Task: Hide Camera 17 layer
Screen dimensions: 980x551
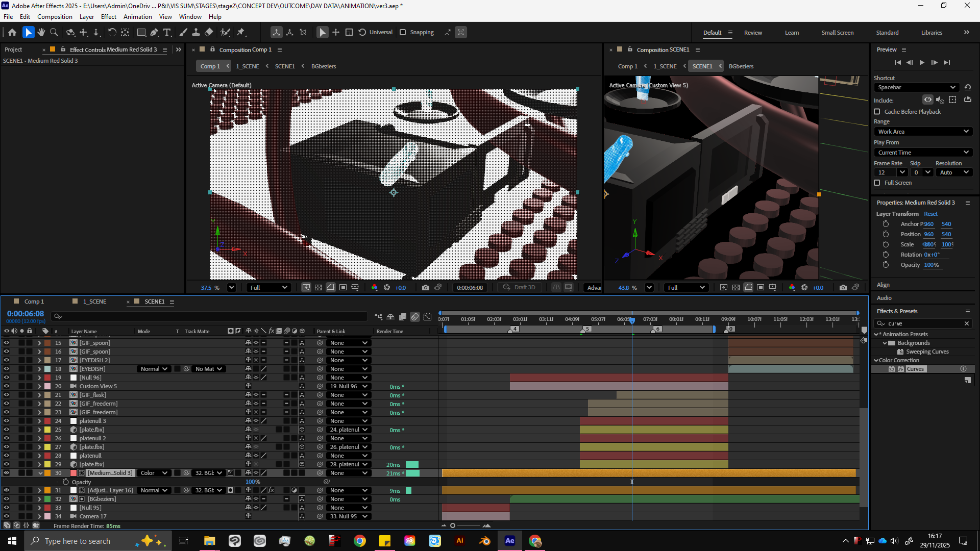Action: pyautogui.click(x=7, y=516)
